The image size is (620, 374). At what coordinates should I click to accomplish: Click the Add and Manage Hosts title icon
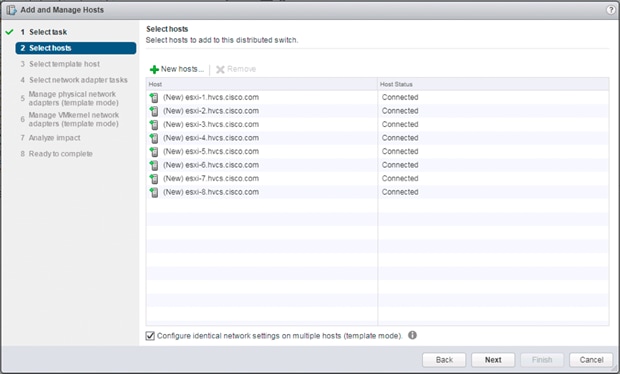point(11,10)
